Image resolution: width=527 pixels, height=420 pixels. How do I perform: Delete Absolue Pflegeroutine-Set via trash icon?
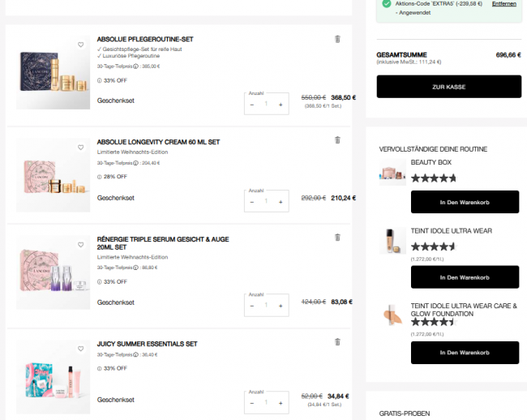pos(337,39)
